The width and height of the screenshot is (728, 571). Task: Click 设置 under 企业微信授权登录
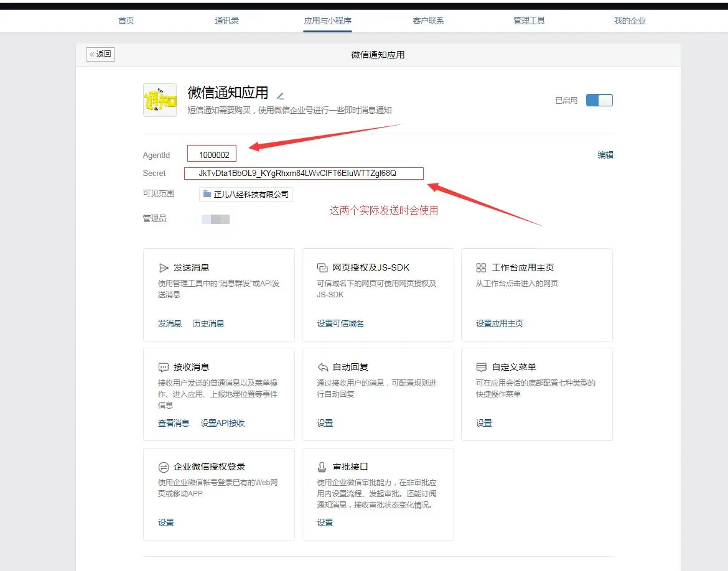tap(166, 522)
